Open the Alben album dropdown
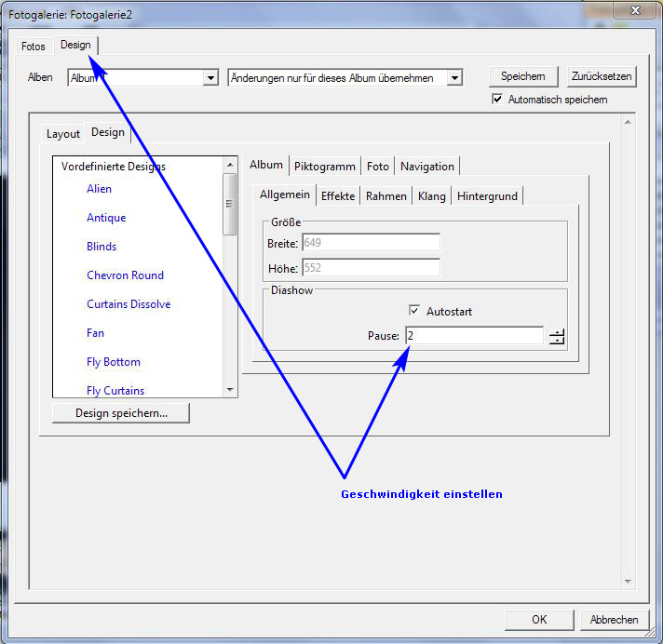This screenshot has height=644, width=663. 210,79
